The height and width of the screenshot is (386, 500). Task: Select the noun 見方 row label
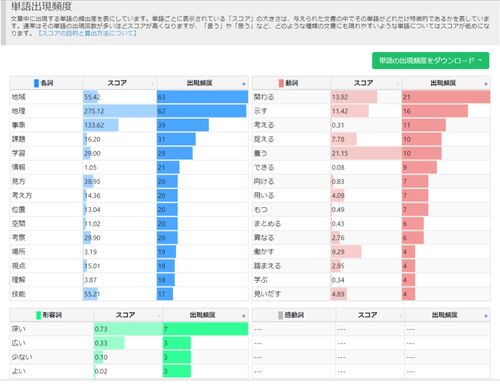[19, 181]
